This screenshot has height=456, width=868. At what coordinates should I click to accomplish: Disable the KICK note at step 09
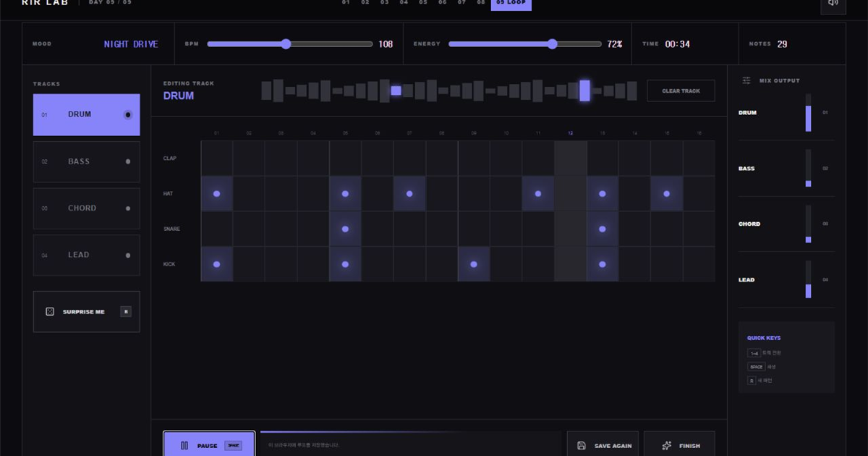[474, 264]
